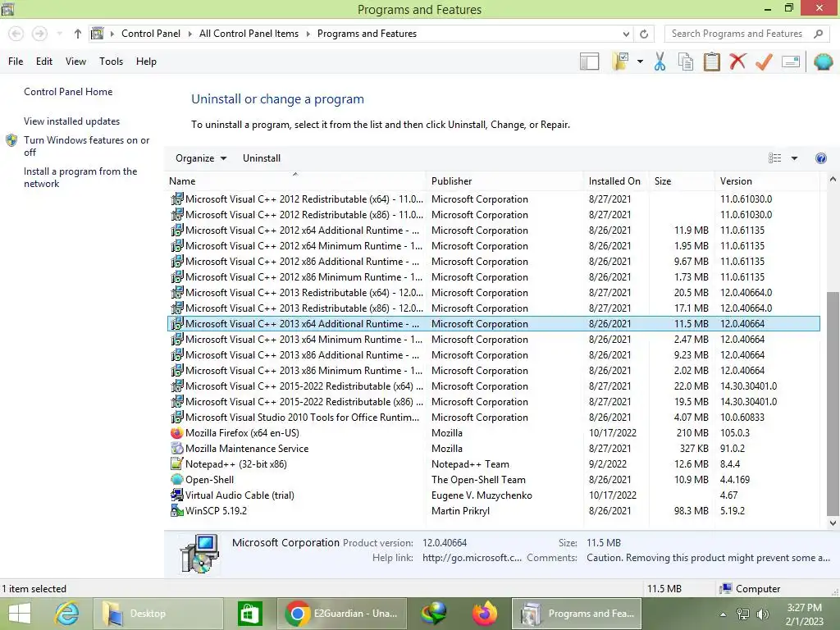Select Microsoft Visual C++ 2012 Redistributable (x86)
The width and height of the screenshot is (840, 630).
[x=493, y=215]
